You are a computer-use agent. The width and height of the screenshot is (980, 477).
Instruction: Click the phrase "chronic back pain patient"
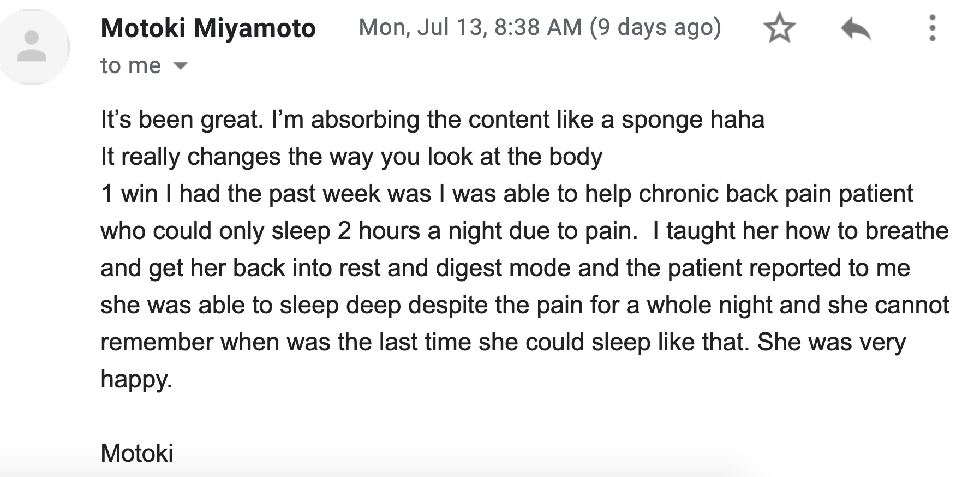point(775,194)
